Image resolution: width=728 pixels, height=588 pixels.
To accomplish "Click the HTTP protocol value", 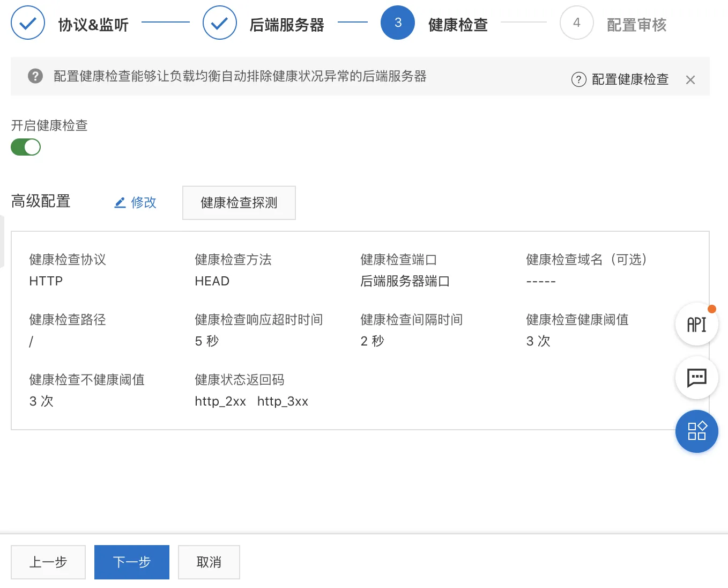I will click(x=46, y=281).
